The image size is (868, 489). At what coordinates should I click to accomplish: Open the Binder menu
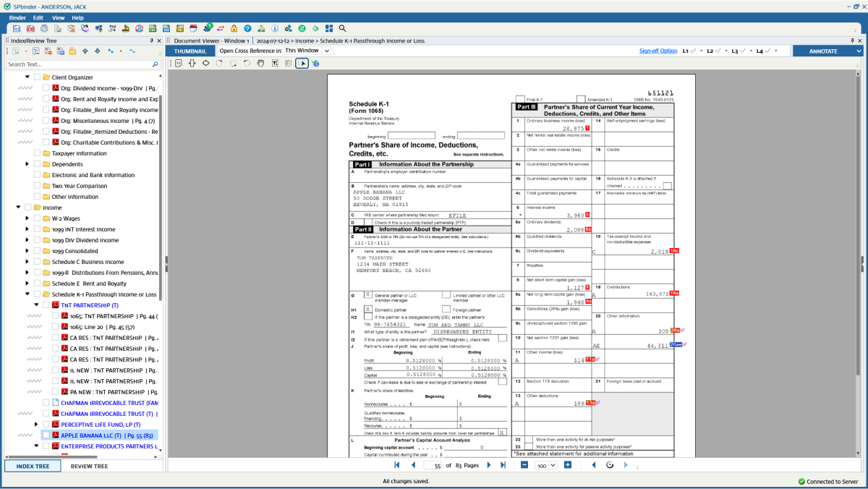click(x=17, y=17)
